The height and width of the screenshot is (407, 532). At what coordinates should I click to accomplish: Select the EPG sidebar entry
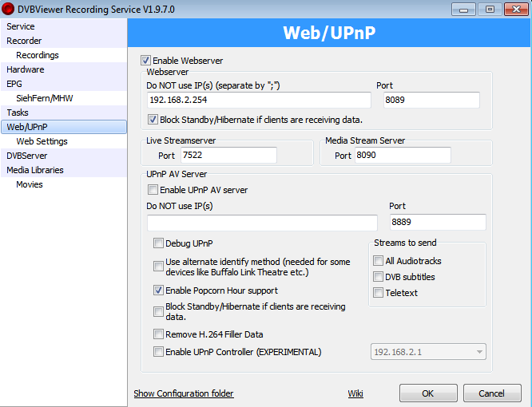click(64, 84)
